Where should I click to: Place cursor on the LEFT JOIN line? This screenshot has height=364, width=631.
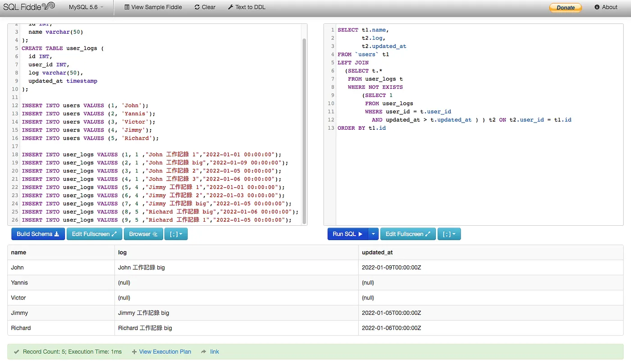[x=353, y=63]
